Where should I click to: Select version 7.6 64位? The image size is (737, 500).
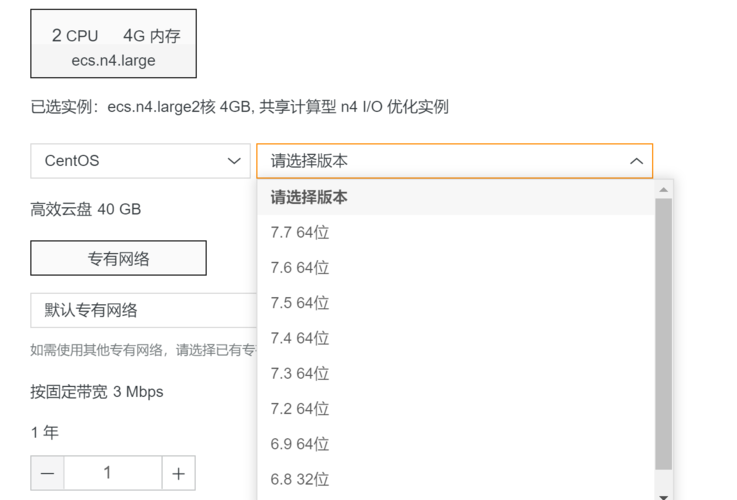coord(456,268)
